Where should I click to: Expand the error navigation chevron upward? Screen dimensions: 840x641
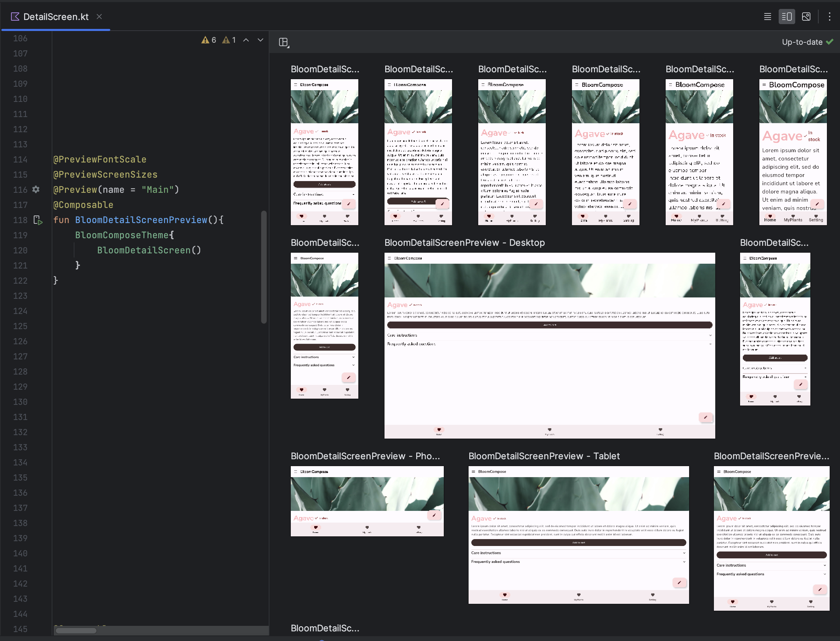[247, 42]
